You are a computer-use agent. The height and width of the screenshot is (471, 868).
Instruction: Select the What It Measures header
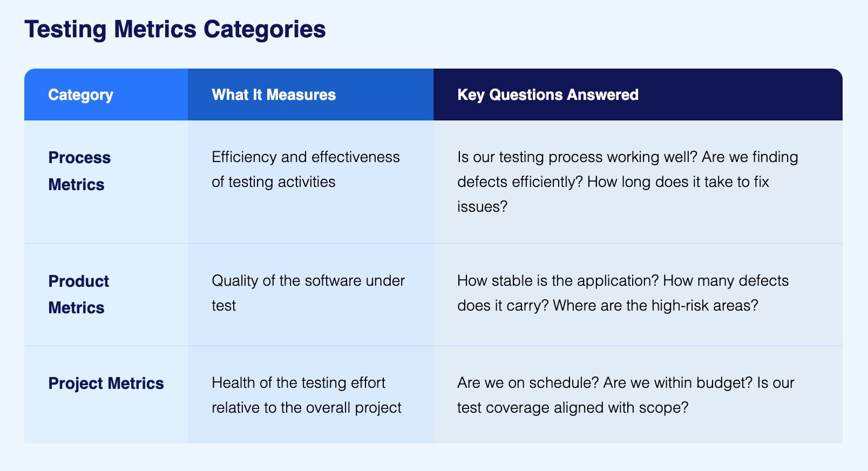click(x=274, y=95)
